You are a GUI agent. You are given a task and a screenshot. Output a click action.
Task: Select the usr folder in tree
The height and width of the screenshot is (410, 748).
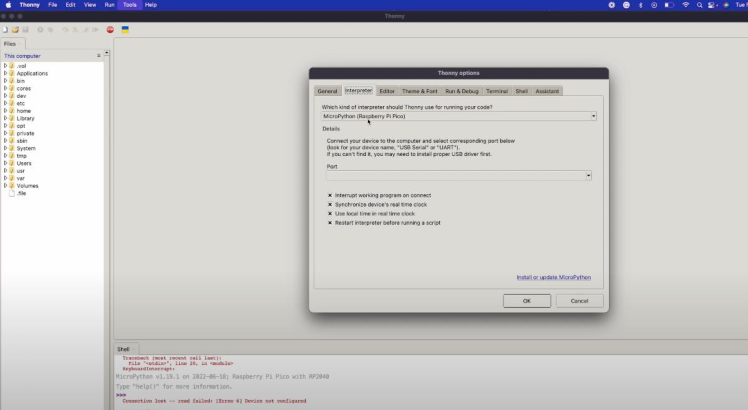[x=21, y=170]
